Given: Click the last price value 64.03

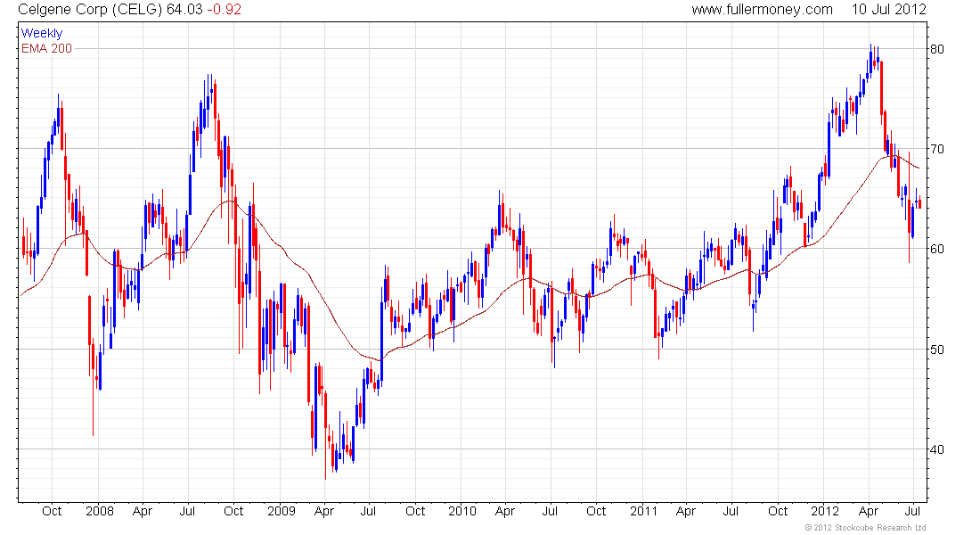Looking at the screenshot, I should pos(184,10).
